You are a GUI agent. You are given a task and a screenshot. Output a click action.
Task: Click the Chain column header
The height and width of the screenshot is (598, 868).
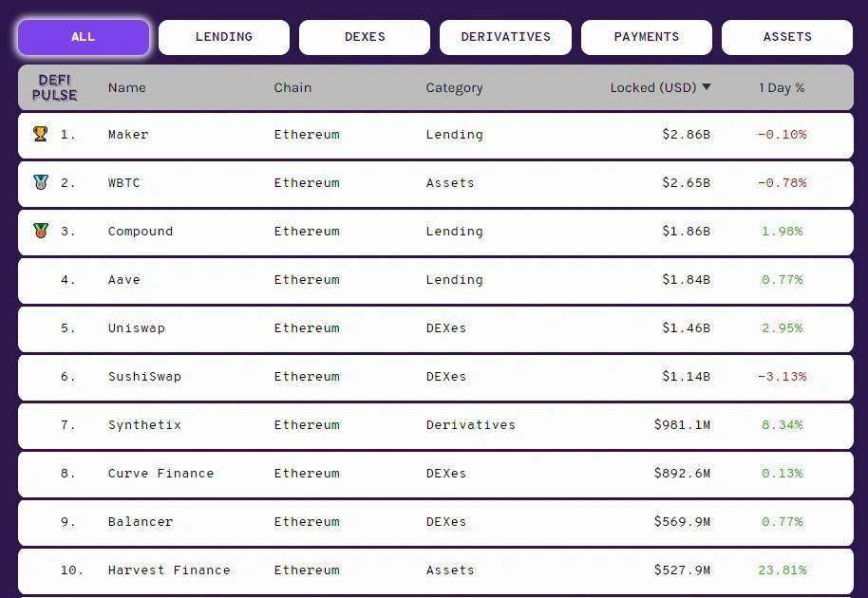click(x=292, y=88)
